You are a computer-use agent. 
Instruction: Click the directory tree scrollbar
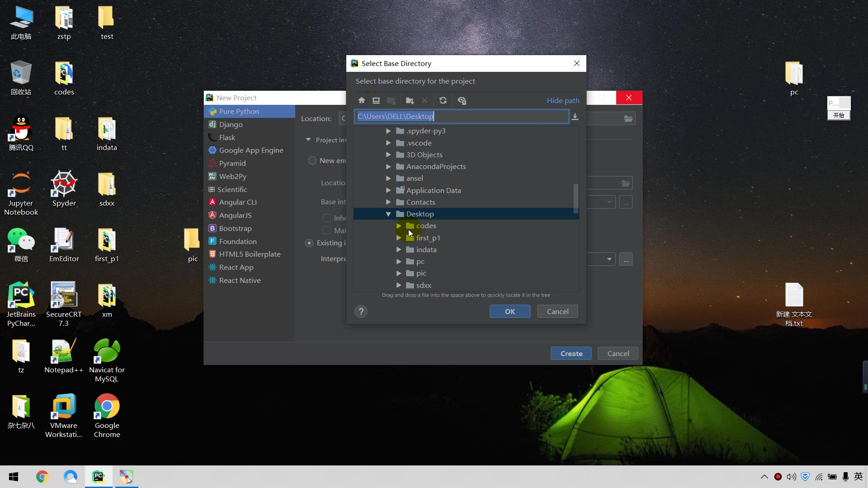[576, 198]
